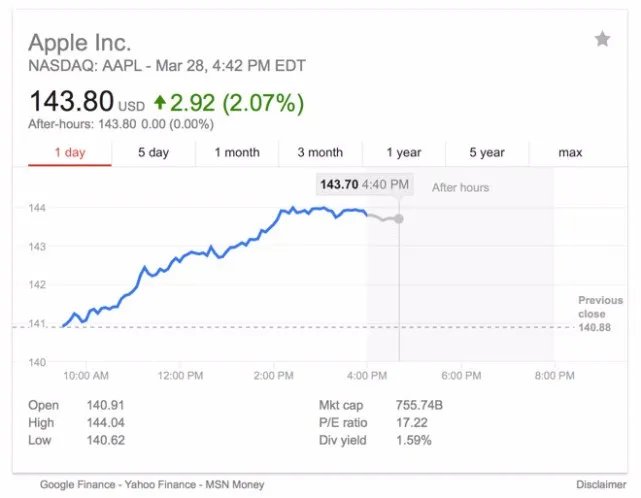This screenshot has height=498, width=641.
Task: Open the 1 month chart view
Action: click(237, 153)
